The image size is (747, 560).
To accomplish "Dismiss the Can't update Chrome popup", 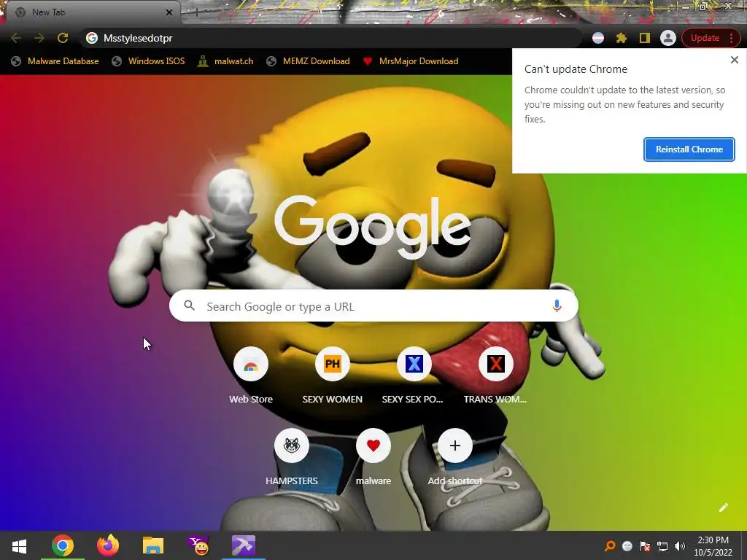I will click(734, 60).
